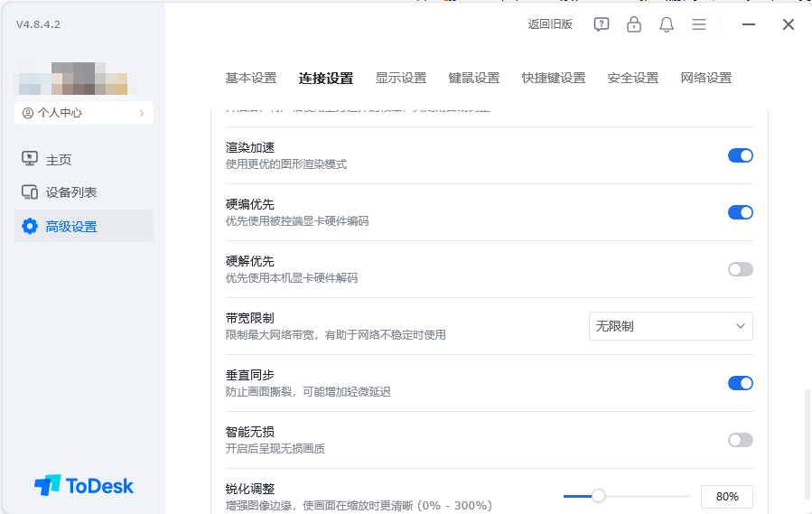
Task: Click the 返回旧版 link
Action: (x=550, y=24)
